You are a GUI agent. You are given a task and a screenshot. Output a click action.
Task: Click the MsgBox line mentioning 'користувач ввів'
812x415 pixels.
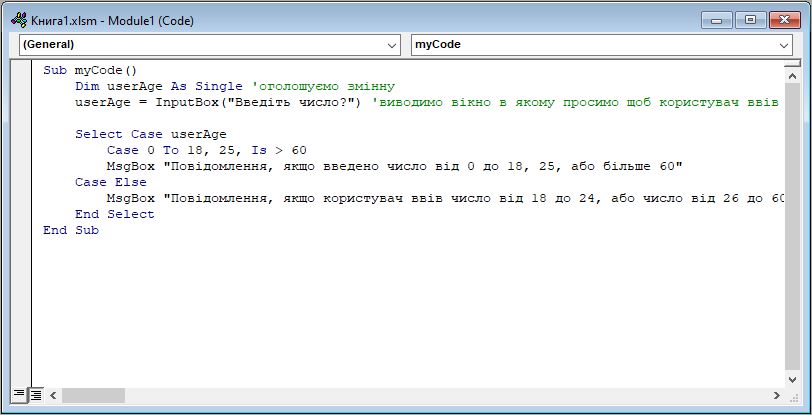(445, 198)
